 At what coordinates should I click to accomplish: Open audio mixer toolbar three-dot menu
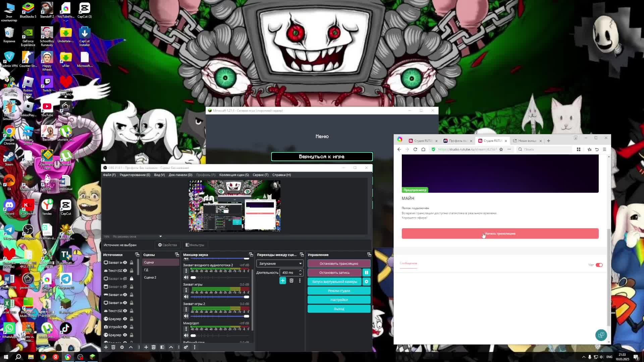click(x=195, y=347)
